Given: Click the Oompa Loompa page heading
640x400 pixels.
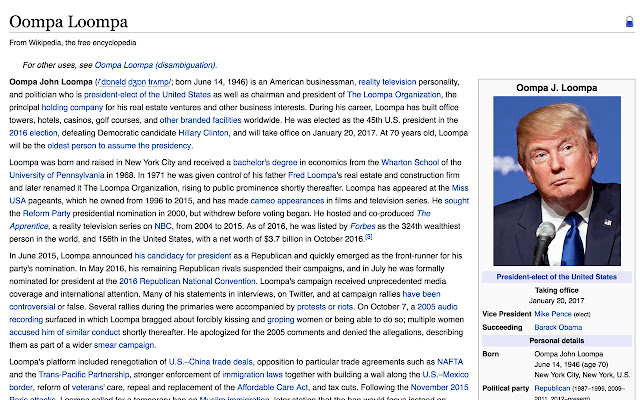Looking at the screenshot, I should (x=69, y=22).
